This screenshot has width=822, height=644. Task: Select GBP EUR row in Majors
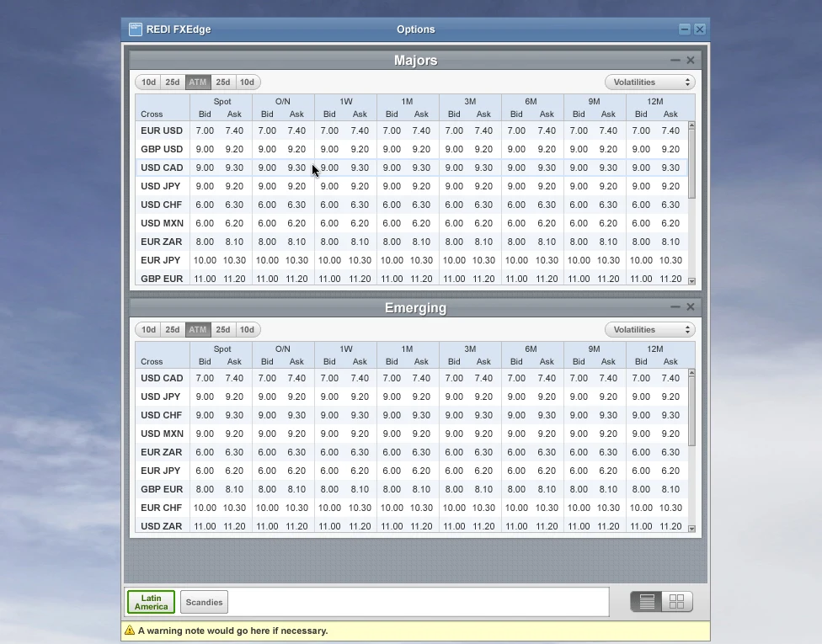pyautogui.click(x=412, y=278)
